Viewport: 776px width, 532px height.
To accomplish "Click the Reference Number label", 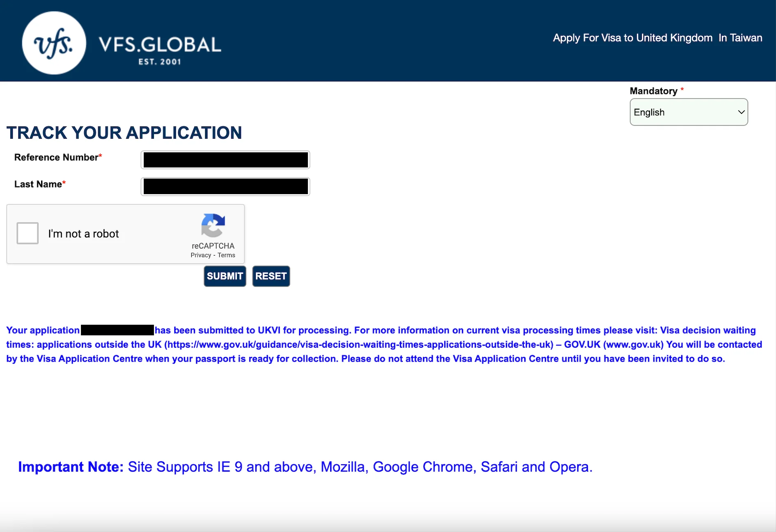I will coord(56,157).
